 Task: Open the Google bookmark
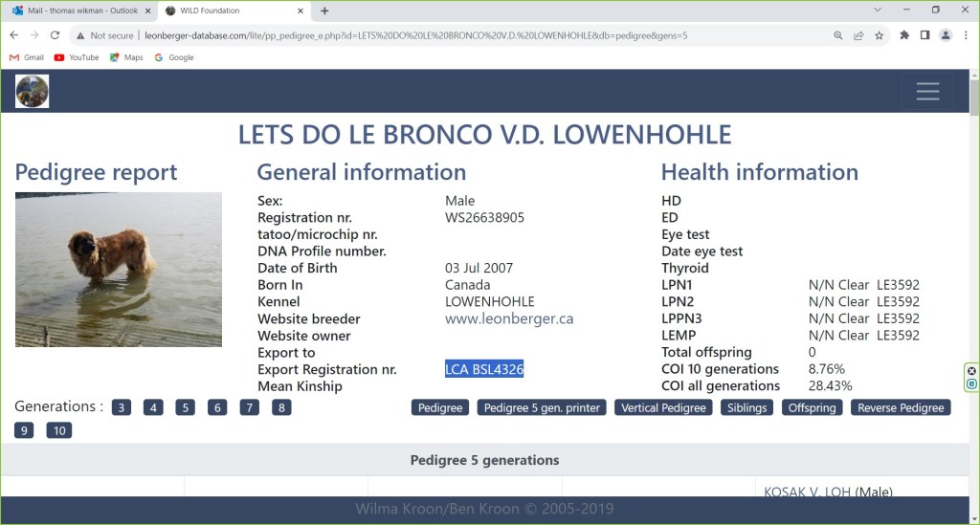[174, 57]
